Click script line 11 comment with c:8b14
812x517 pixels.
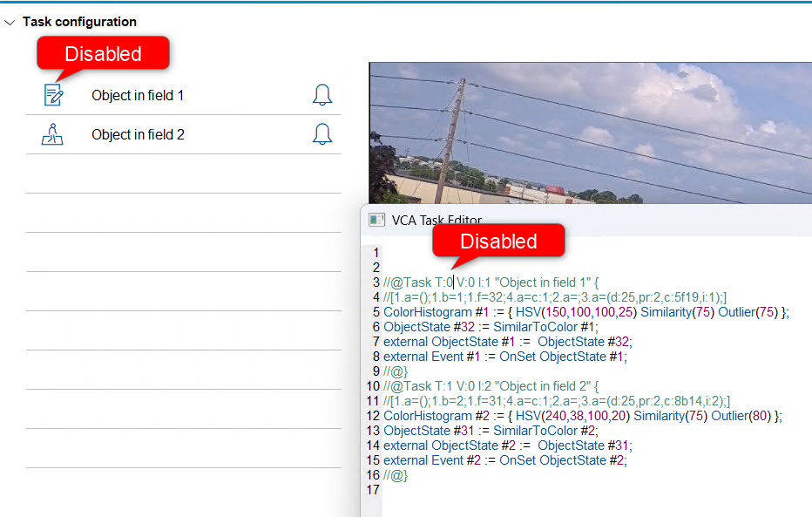557,401
